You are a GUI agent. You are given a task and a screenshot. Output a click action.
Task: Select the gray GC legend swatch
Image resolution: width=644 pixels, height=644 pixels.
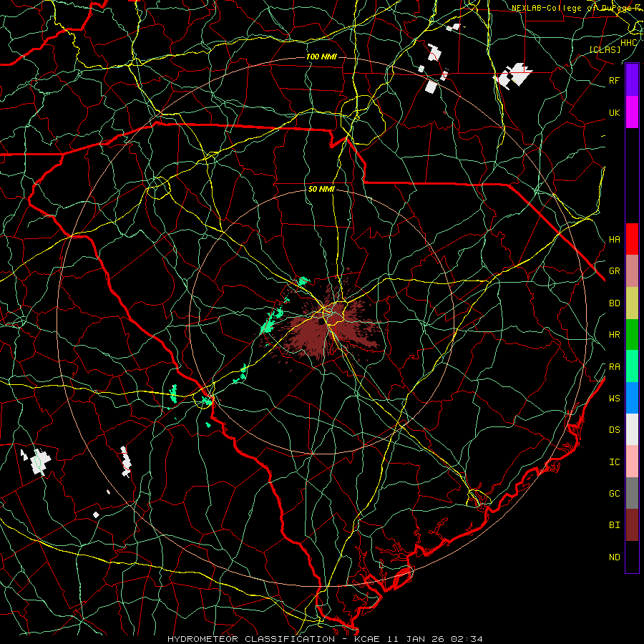pyautogui.click(x=632, y=493)
